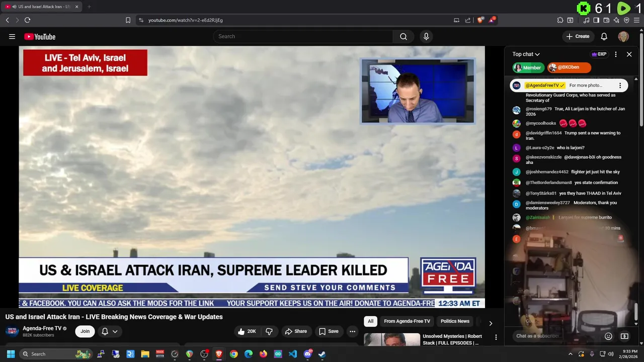This screenshot has height=362, width=644.
Task: Open Unsolved Mysteries video thumbnail
Action: 392,339
